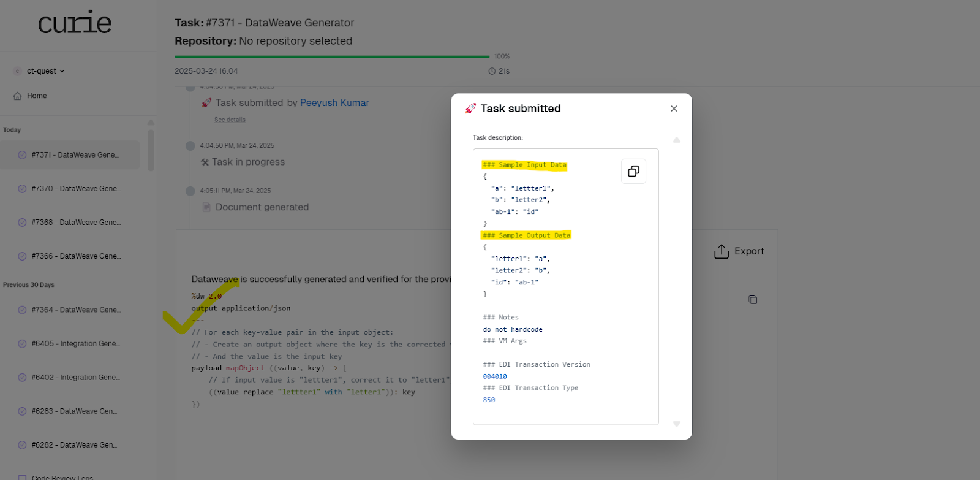Copy the task description in dialog
The image size is (980, 480).
click(x=634, y=171)
